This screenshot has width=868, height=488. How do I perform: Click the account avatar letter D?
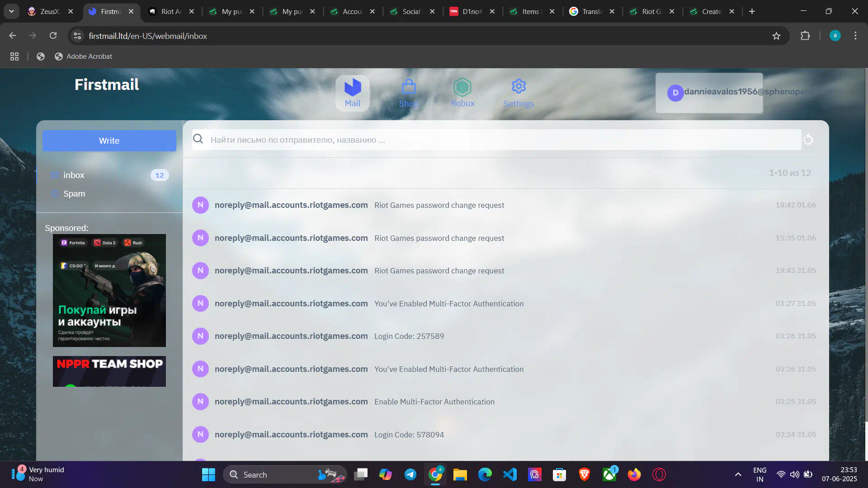675,93
